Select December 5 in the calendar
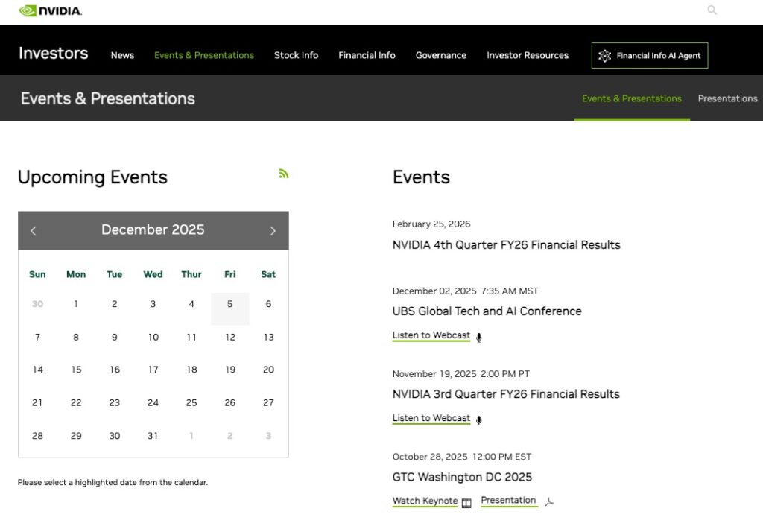Screen dimensions: 763x532 (x=229, y=305)
